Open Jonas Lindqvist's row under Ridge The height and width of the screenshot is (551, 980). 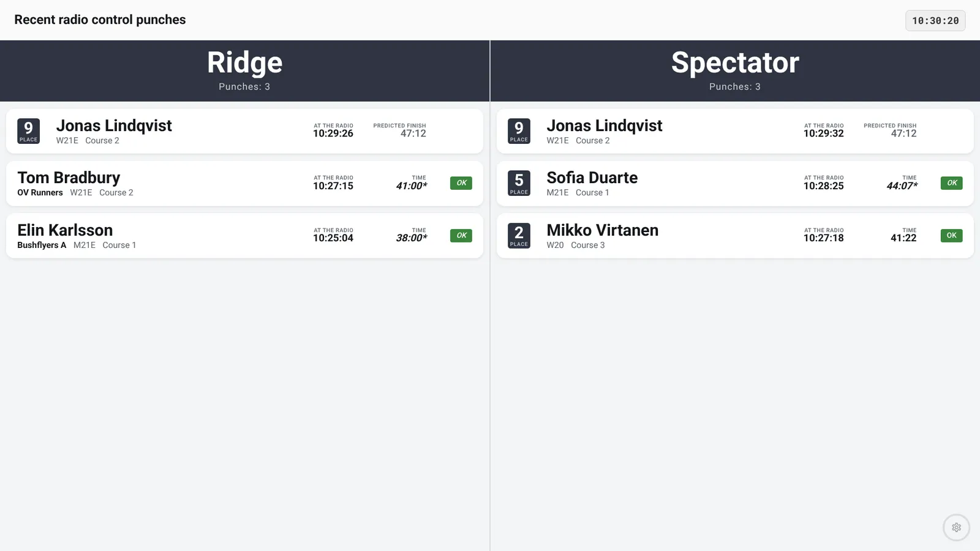tap(244, 131)
